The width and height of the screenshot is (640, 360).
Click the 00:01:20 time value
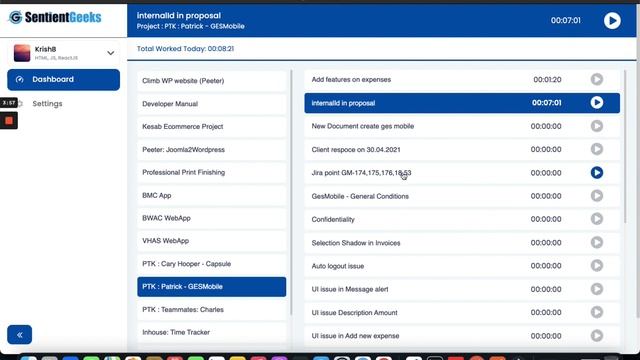(547, 80)
